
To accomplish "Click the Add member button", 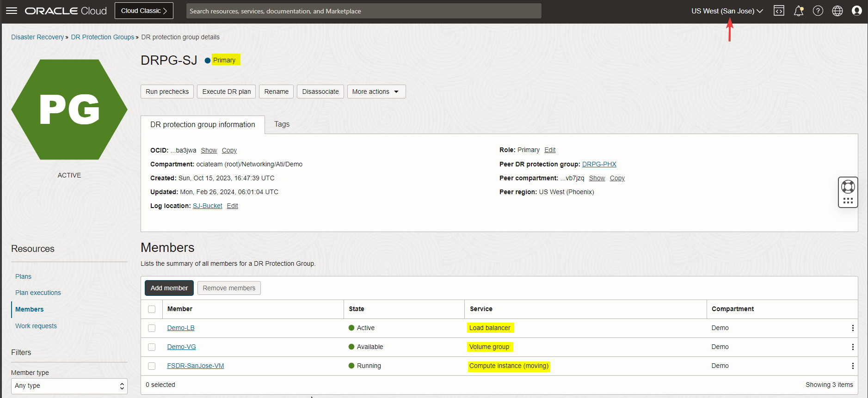I will click(x=169, y=288).
